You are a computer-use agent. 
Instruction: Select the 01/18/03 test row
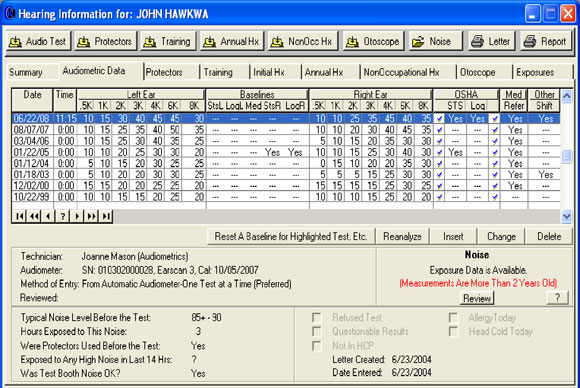pos(286,174)
